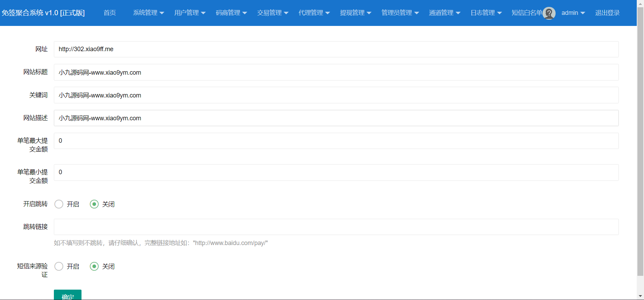Click the 跳转链接 label
The image size is (644, 300).
[x=36, y=227]
